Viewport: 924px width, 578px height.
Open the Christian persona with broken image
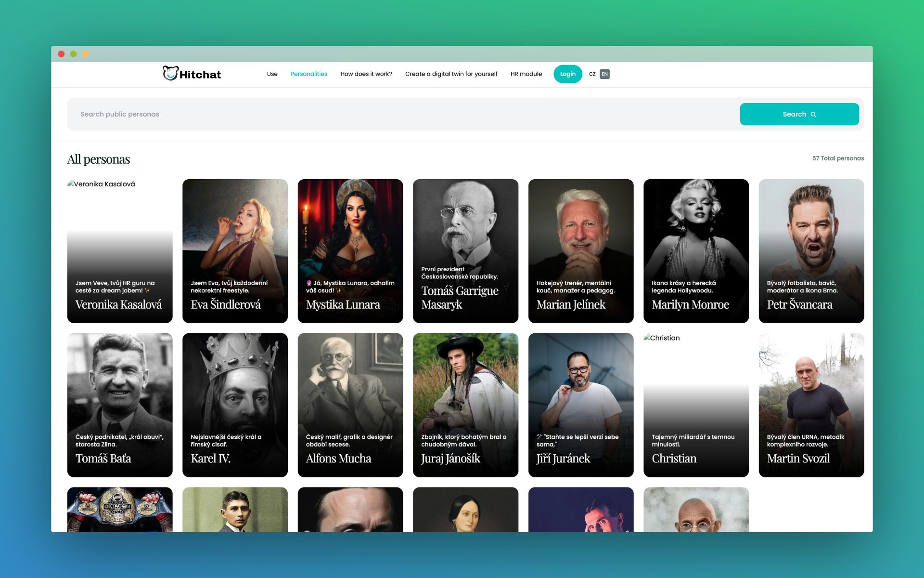pyautogui.click(x=695, y=405)
